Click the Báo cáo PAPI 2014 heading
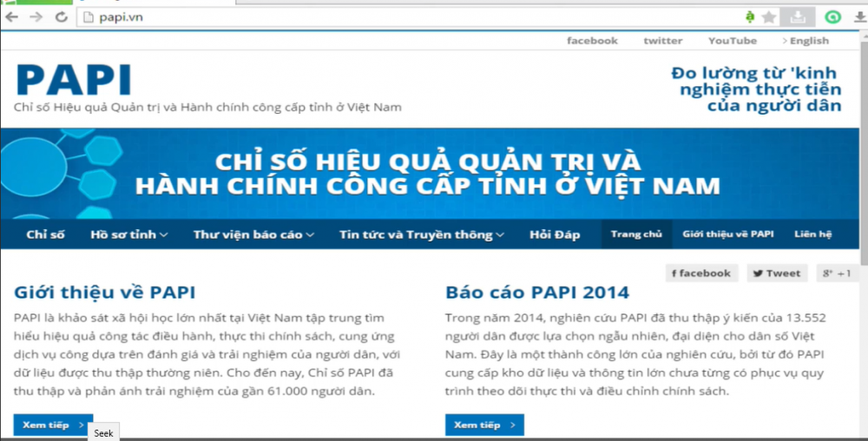This screenshot has width=868, height=441. click(537, 293)
